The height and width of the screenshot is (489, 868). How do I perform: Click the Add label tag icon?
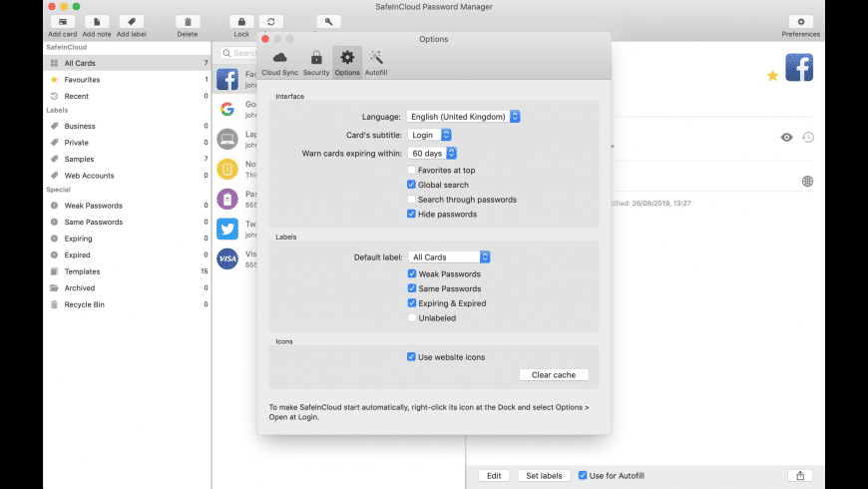pyautogui.click(x=131, y=22)
